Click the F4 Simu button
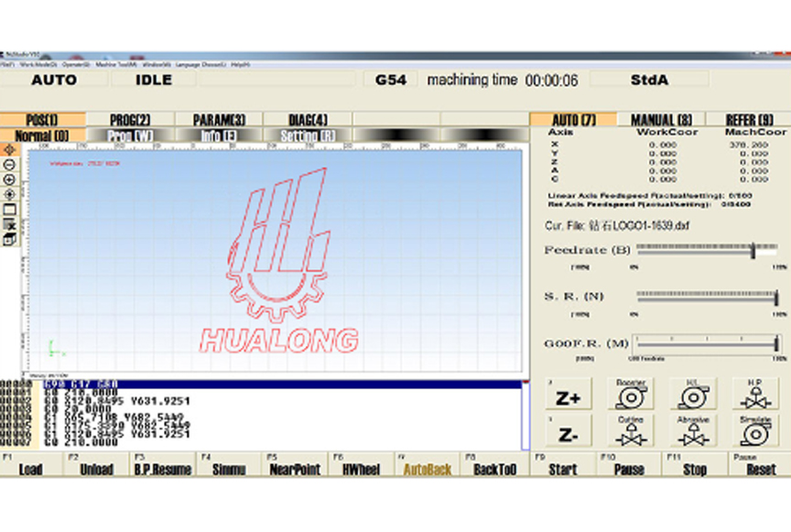The image size is (791, 532). click(x=230, y=464)
